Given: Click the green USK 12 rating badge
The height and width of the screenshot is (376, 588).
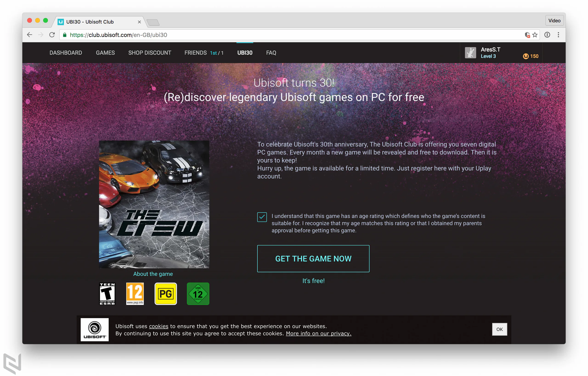Looking at the screenshot, I should point(198,294).
